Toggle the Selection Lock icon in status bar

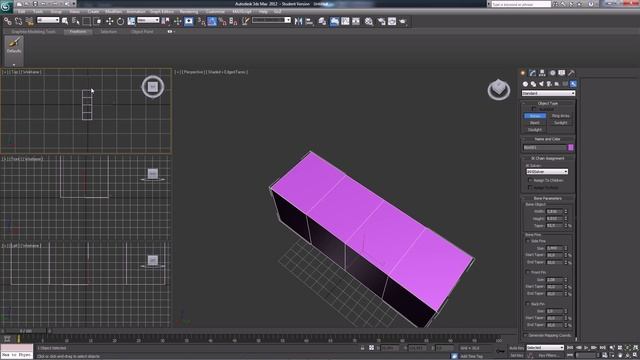coord(362,348)
